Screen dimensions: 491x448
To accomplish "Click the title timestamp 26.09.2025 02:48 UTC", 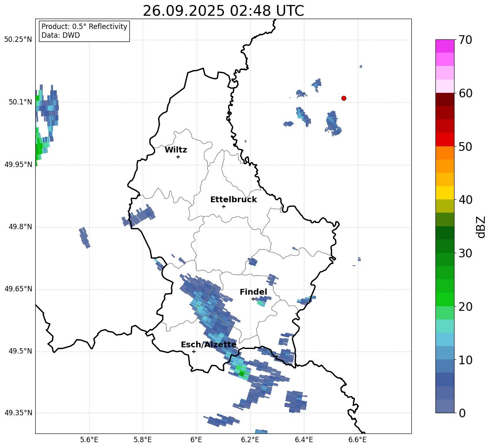I will [x=223, y=11].
